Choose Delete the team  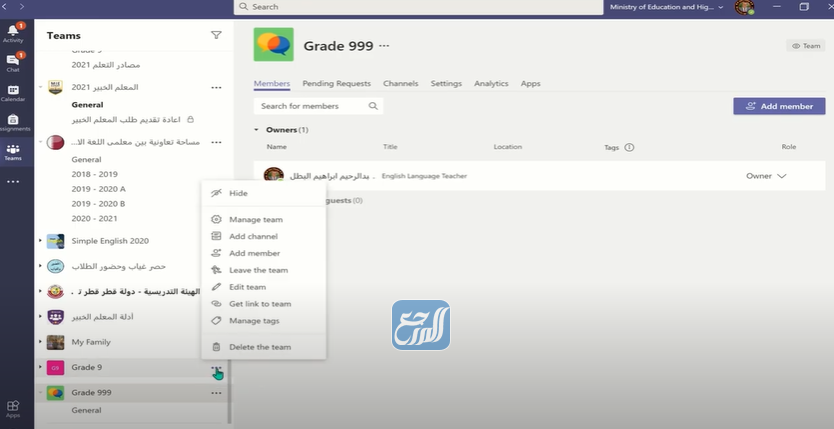263,347
